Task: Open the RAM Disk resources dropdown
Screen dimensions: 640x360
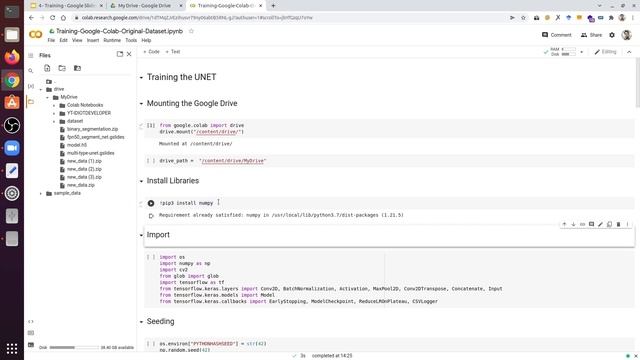Action: pos(581,52)
